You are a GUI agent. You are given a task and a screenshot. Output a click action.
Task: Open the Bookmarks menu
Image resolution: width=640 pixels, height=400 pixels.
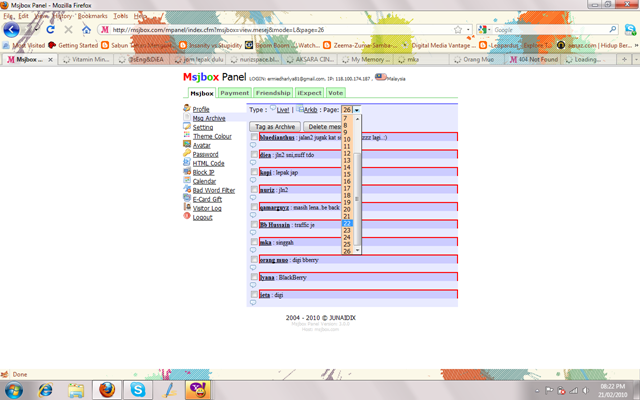(x=93, y=16)
